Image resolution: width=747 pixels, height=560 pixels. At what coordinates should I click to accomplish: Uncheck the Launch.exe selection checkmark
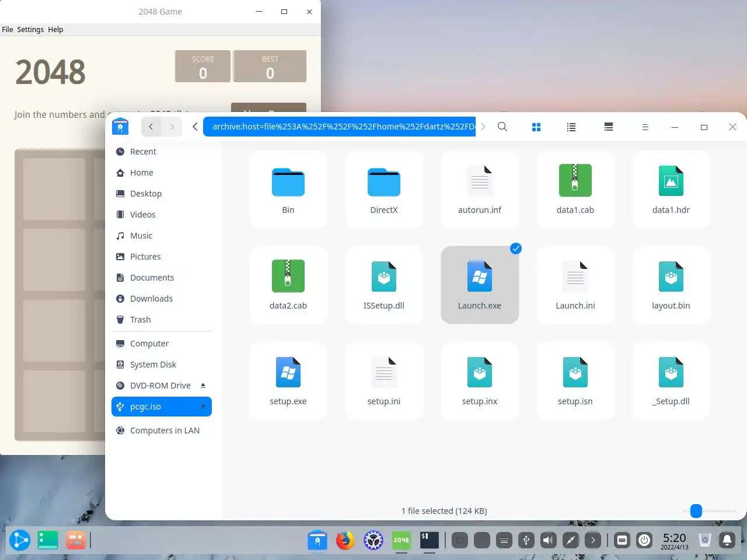tap(515, 249)
